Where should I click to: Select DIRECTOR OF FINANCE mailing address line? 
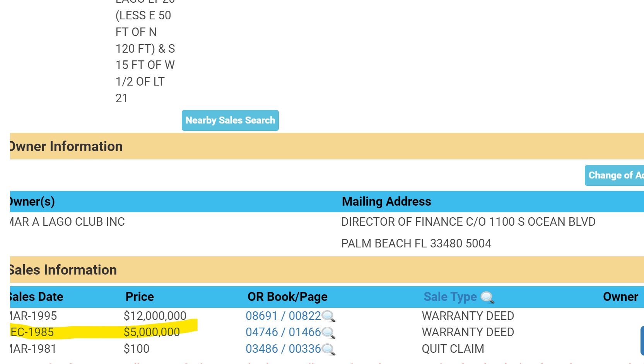pos(468,222)
